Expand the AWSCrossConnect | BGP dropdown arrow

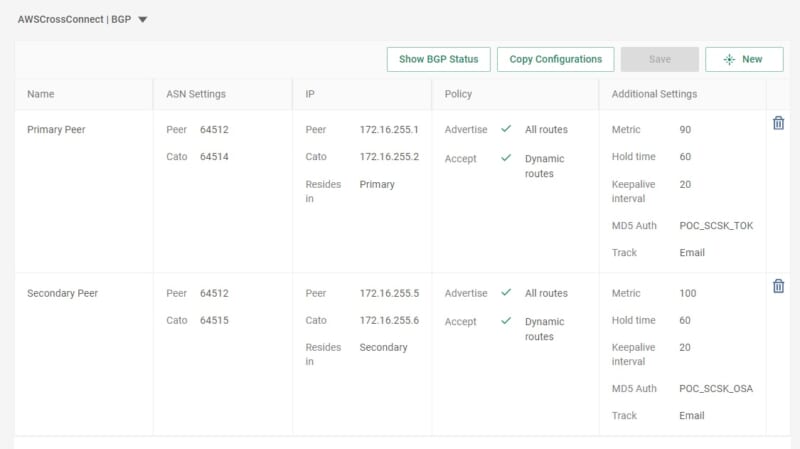pyautogui.click(x=143, y=19)
